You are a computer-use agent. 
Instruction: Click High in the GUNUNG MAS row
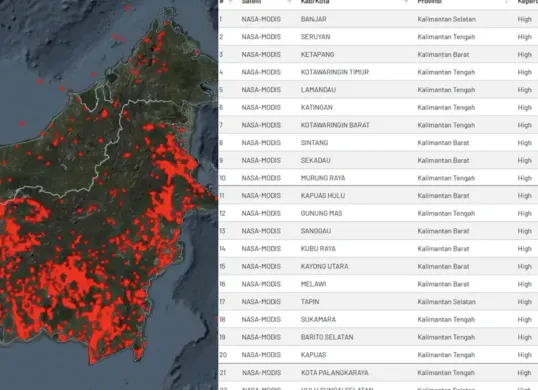(x=525, y=213)
